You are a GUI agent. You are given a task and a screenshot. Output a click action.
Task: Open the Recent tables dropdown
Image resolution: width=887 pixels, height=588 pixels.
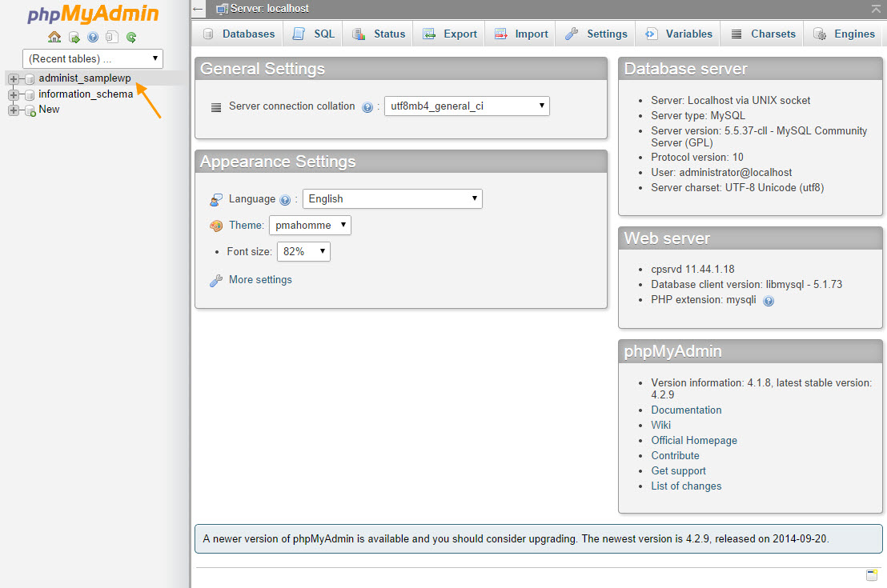[93, 59]
